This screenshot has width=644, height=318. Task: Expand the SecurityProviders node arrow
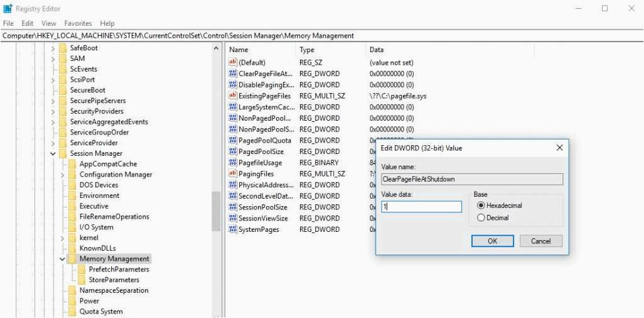(x=53, y=111)
